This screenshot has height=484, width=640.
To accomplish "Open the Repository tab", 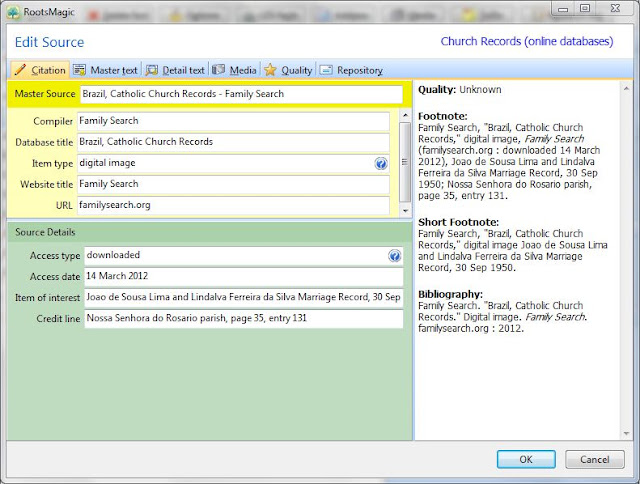I will click(x=351, y=70).
